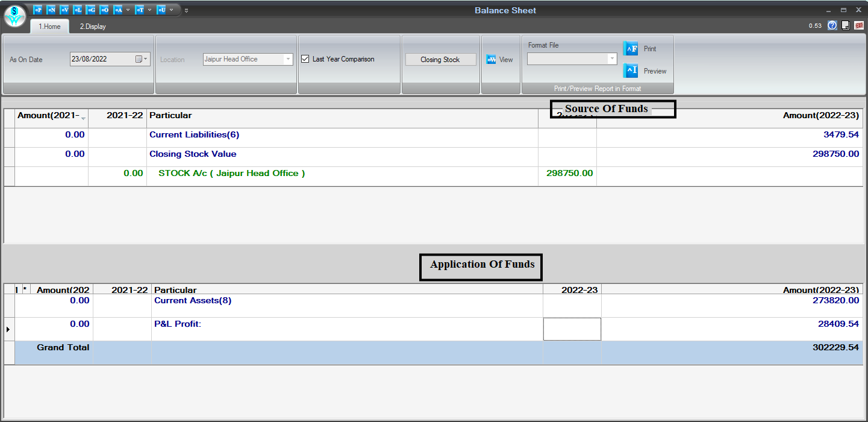Uncheck the Last Year Comparison checkbox
The height and width of the screenshot is (422, 868).
305,59
